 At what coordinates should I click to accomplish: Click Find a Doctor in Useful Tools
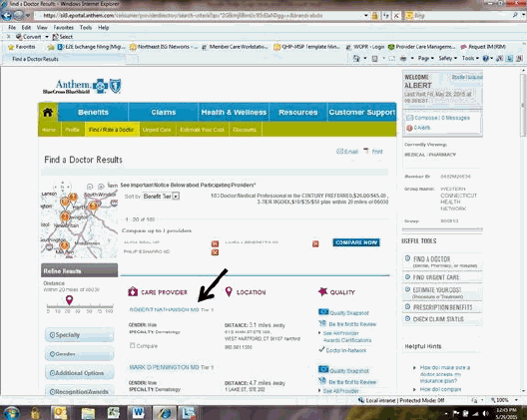pos(442,261)
